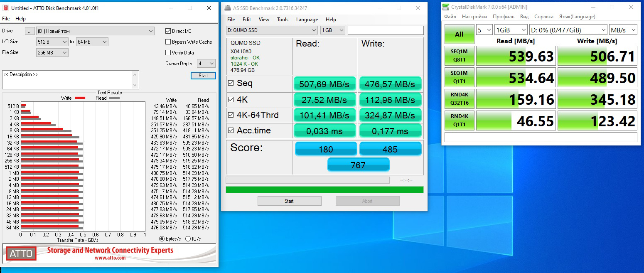Open the Tools menu in AS SSD Benchmark
This screenshot has width=644, height=273.
pyautogui.click(x=283, y=20)
